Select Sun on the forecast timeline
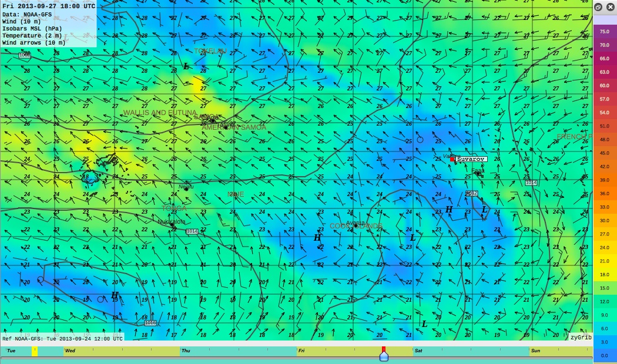 pos(535,350)
